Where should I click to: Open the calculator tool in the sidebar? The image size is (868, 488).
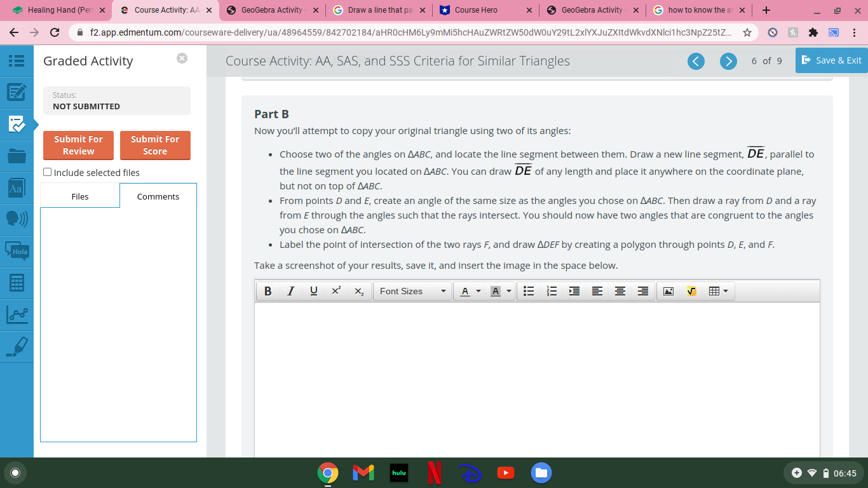pos(17,283)
